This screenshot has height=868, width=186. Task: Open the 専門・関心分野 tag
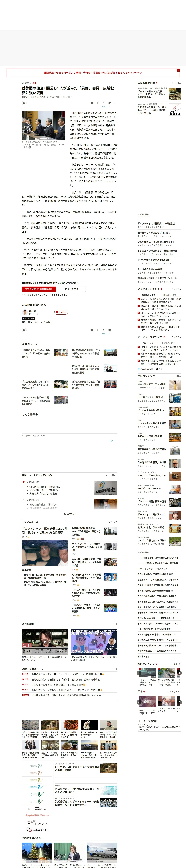click(29, 318)
